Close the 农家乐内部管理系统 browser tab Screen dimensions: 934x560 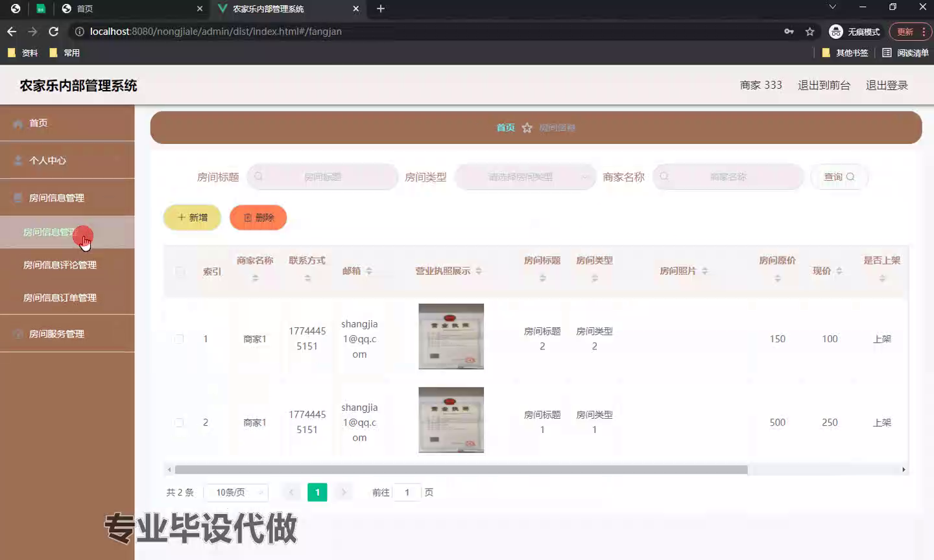[355, 8]
